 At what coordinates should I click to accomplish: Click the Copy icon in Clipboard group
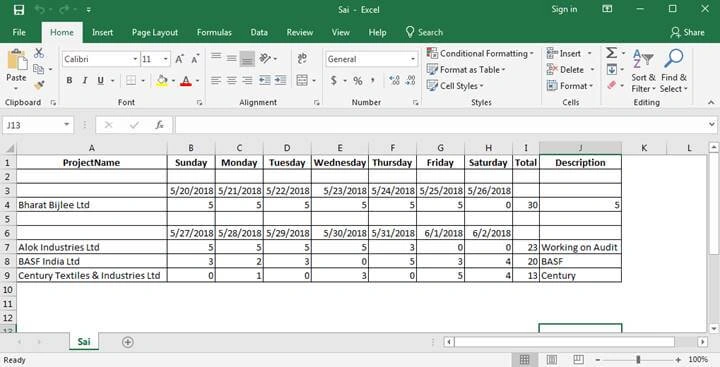pos(39,69)
